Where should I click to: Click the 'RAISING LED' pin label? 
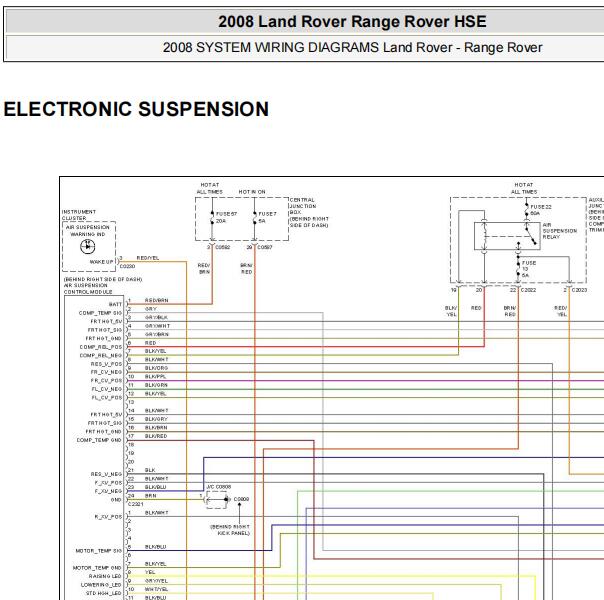click(x=105, y=576)
